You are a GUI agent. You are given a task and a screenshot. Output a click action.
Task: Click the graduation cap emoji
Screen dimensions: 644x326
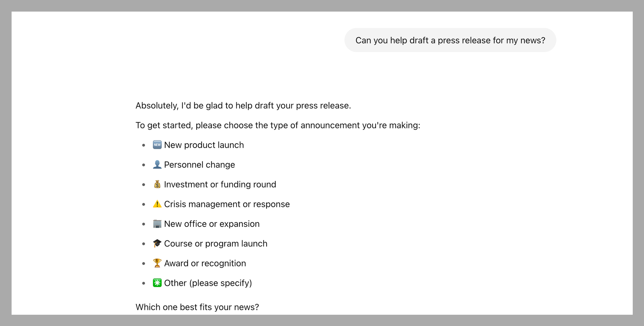(157, 243)
